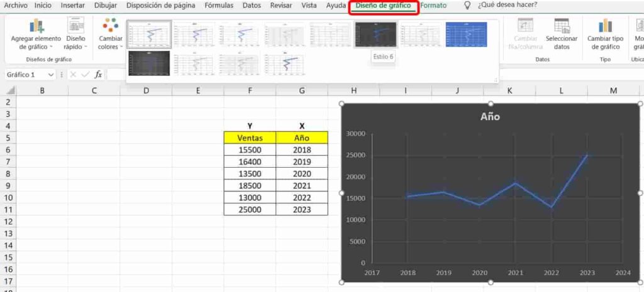Click the insert function fx icon
This screenshot has height=292, width=644.
pos(98,74)
